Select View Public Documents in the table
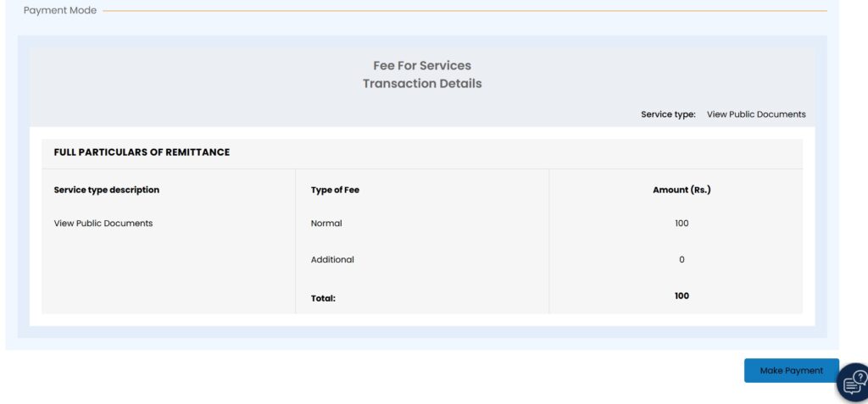The height and width of the screenshot is (404, 868). pyautogui.click(x=103, y=224)
